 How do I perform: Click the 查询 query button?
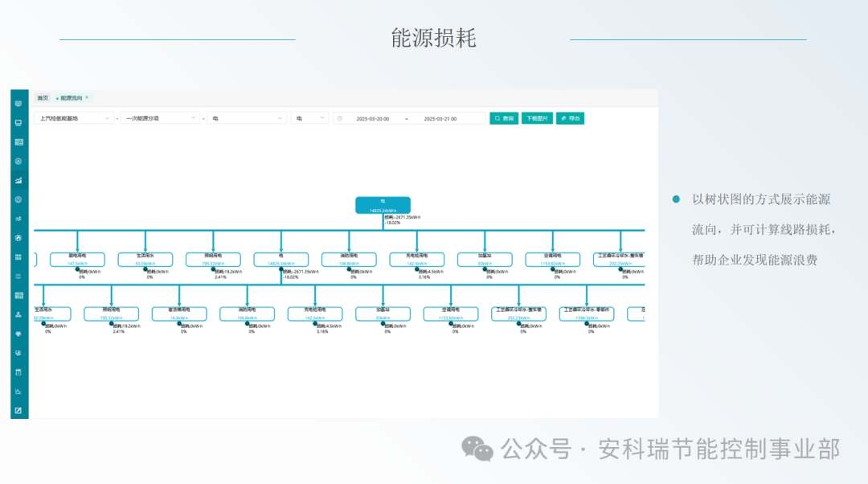(504, 117)
